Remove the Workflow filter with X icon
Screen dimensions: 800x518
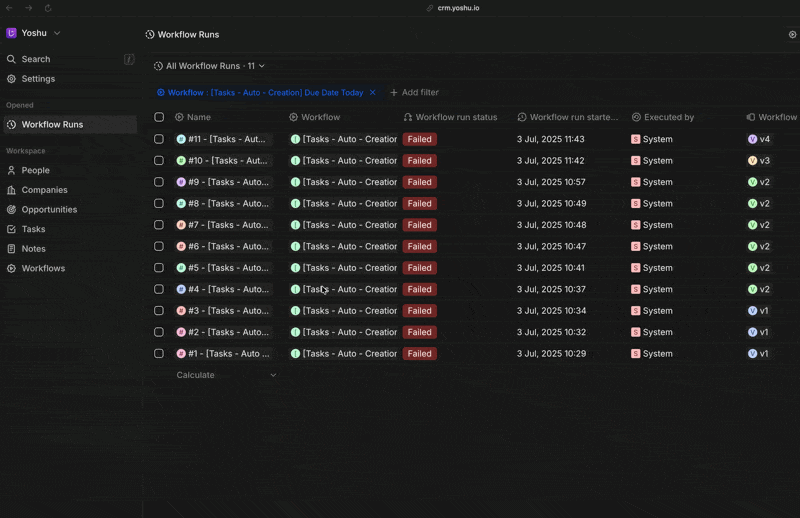pos(373,93)
